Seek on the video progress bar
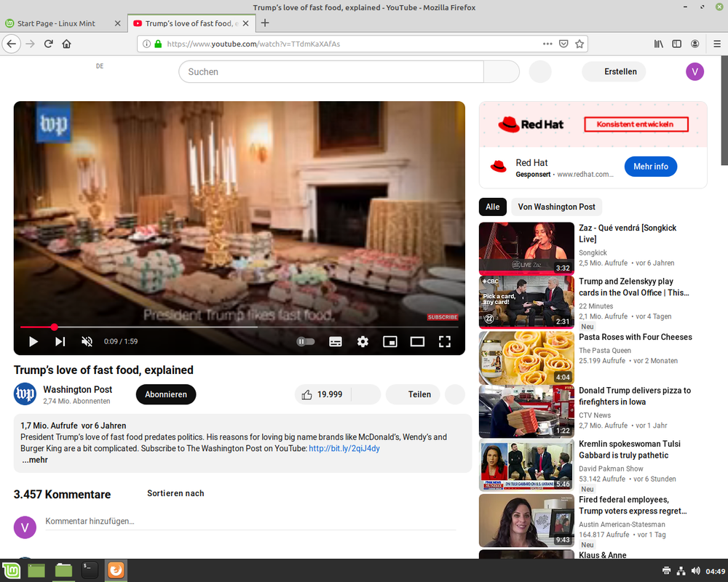 click(x=239, y=327)
